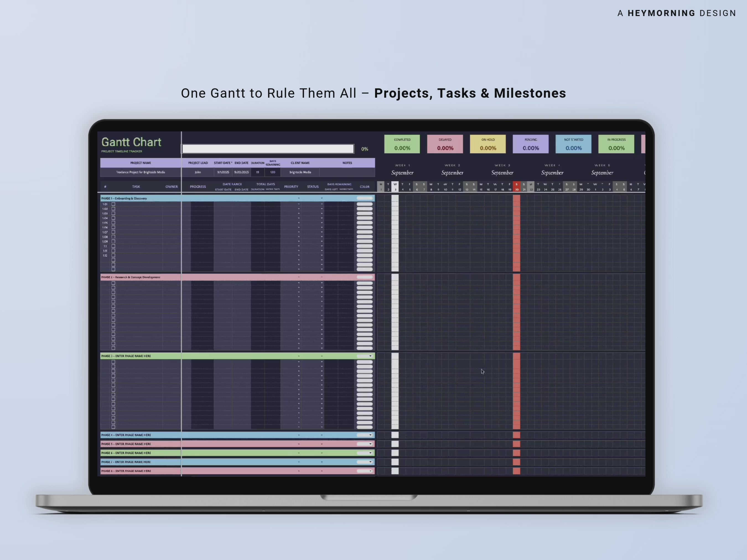Check the completion checkbox for task 1.01
Image resolution: width=747 pixels, height=560 pixels.
tap(113, 204)
